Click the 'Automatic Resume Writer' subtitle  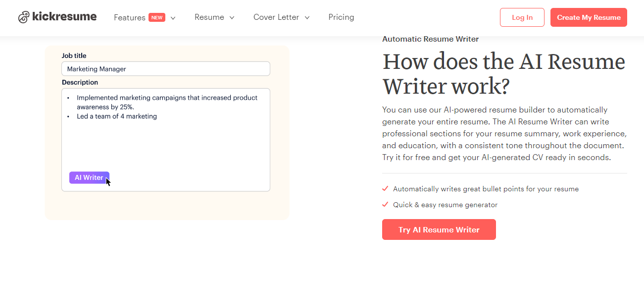click(430, 39)
